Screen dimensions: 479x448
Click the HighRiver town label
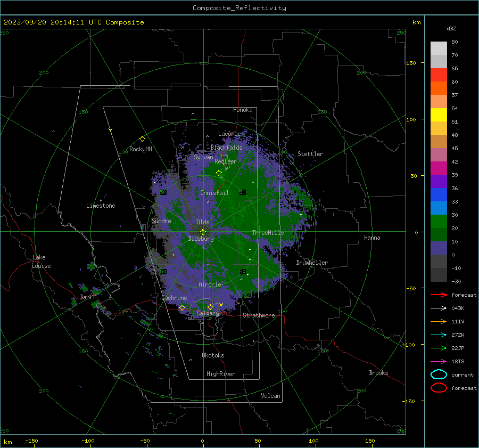tap(221, 374)
